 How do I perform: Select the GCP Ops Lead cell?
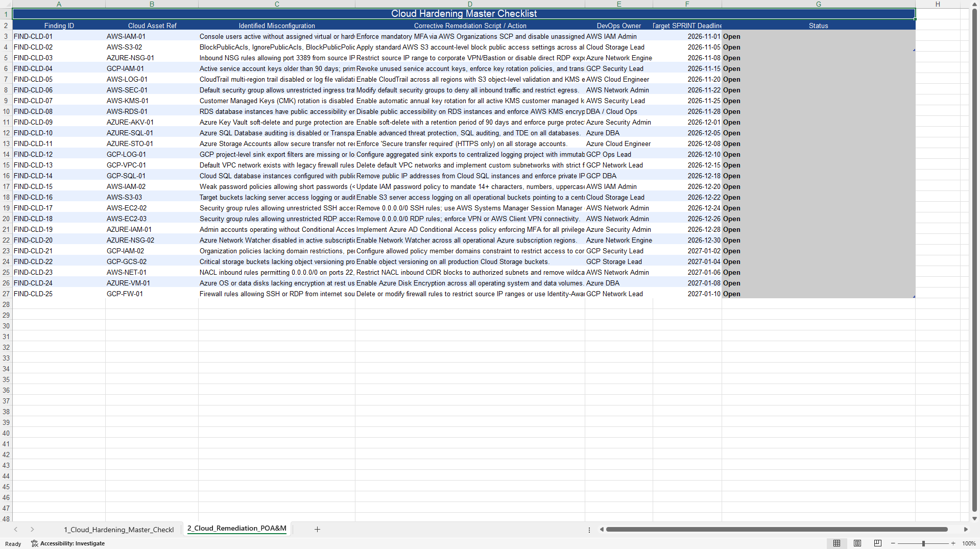click(x=618, y=154)
